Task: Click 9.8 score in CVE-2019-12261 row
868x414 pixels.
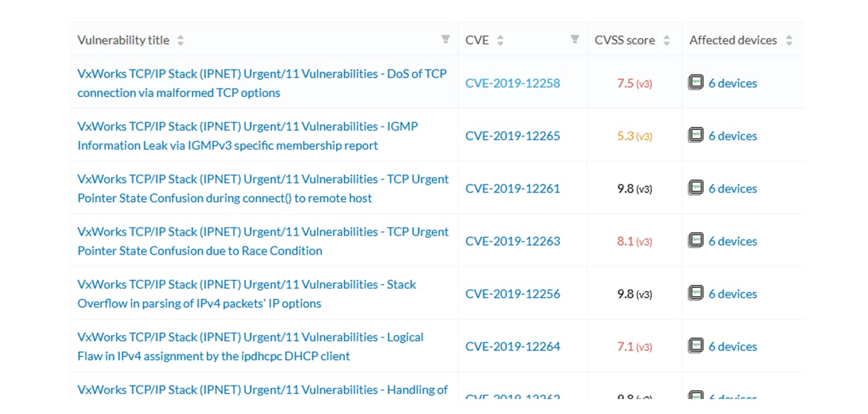Action: click(635, 189)
